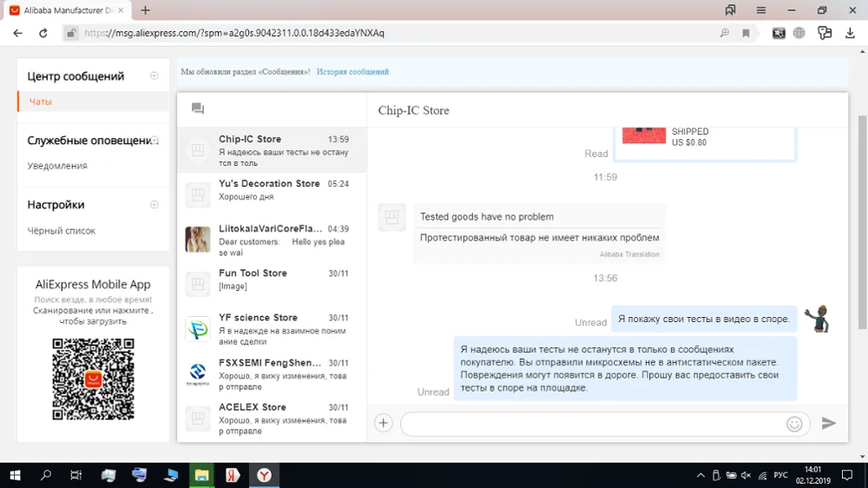Click the plus attachment button
Screen dimensions: 868x488
point(383,423)
